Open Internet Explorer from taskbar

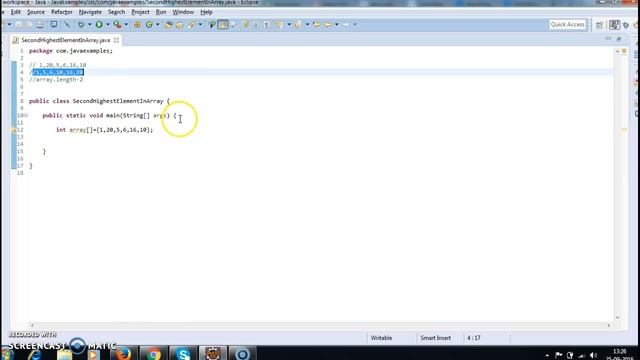coord(36,354)
